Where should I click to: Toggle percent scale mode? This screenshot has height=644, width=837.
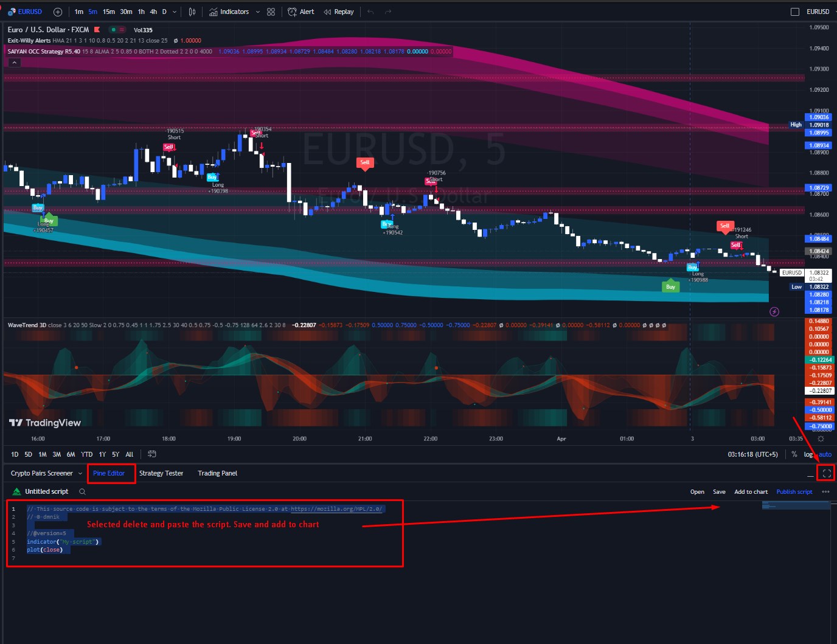(x=794, y=454)
